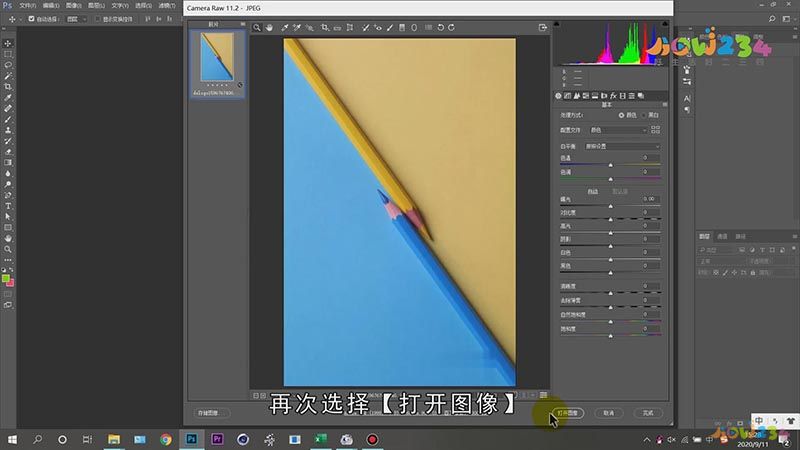800x450 pixels.
Task: Open the Detail panel tab
Action: point(577,96)
